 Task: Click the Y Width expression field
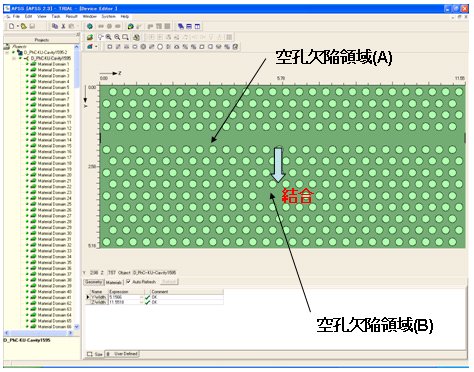tap(124, 297)
